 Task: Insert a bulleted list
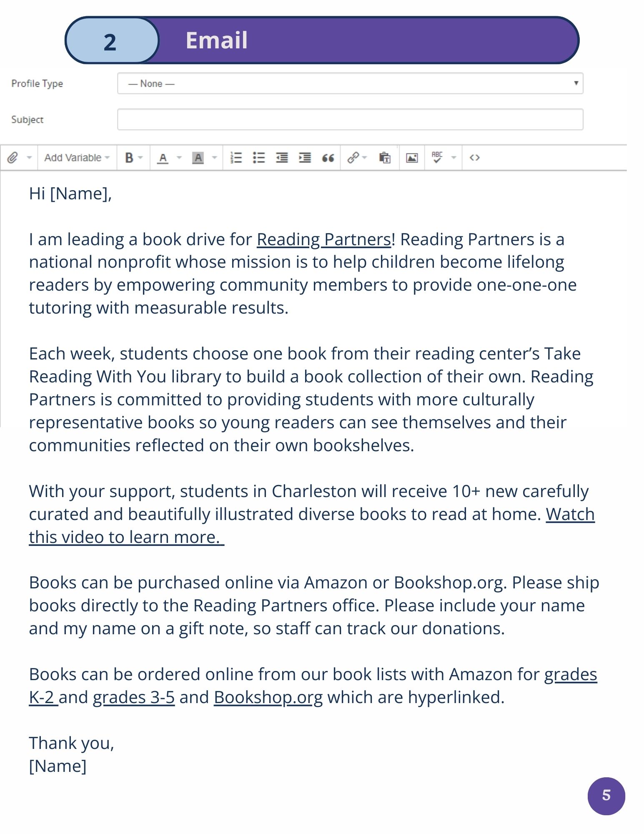coord(259,158)
